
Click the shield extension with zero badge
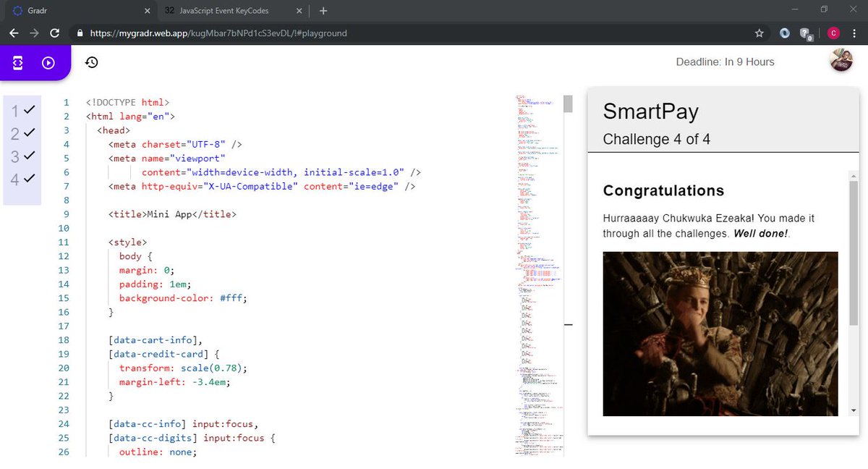[x=805, y=33]
